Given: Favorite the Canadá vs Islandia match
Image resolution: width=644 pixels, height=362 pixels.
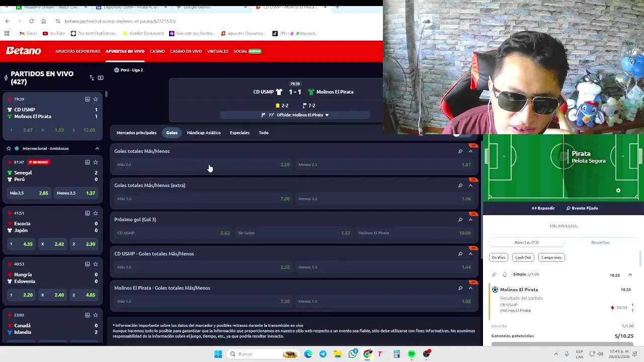Looking at the screenshot, I should pos(96,315).
